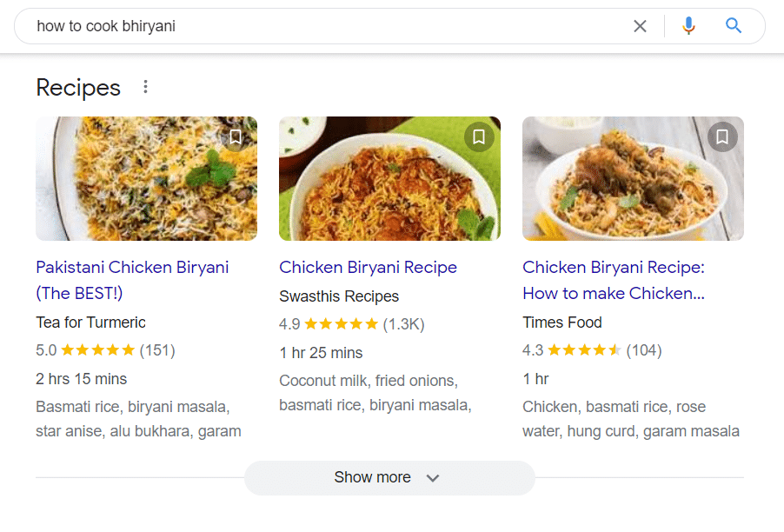
Task: Open the three-dot menu next to Recipes
Action: coord(145,87)
